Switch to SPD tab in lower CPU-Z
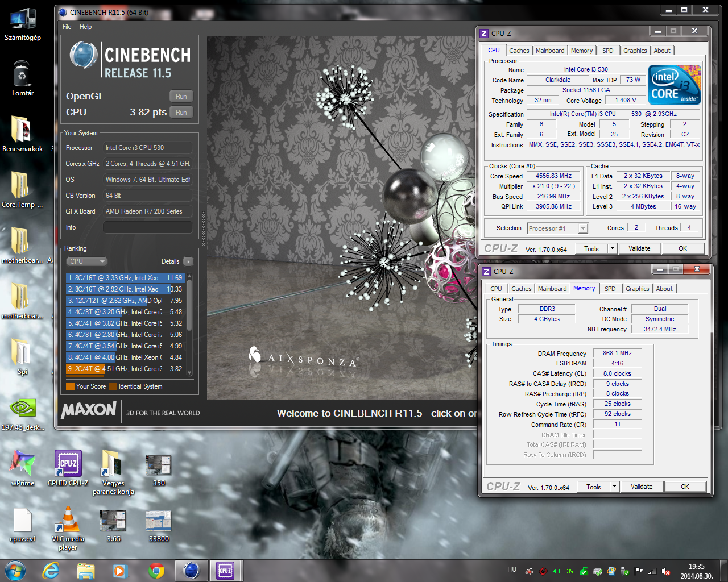 pyautogui.click(x=610, y=289)
